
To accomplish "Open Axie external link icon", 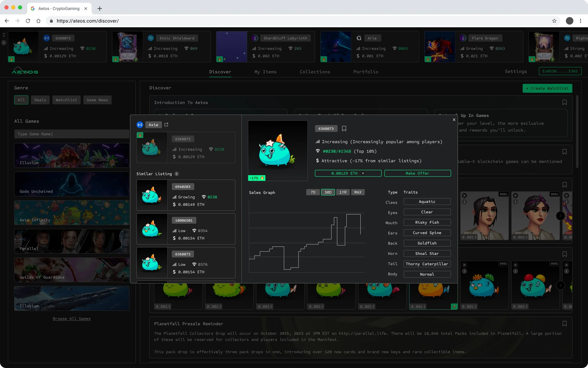I will (x=166, y=125).
